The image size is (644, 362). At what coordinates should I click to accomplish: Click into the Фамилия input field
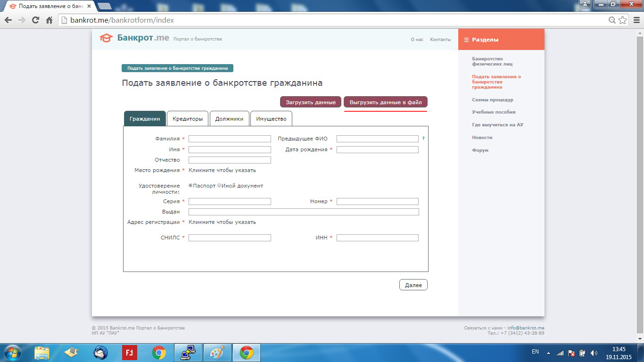[x=230, y=139]
